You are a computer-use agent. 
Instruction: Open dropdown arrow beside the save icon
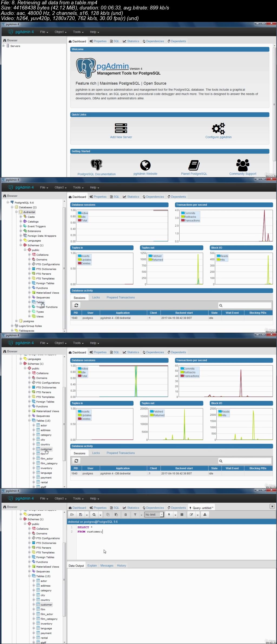87,515
